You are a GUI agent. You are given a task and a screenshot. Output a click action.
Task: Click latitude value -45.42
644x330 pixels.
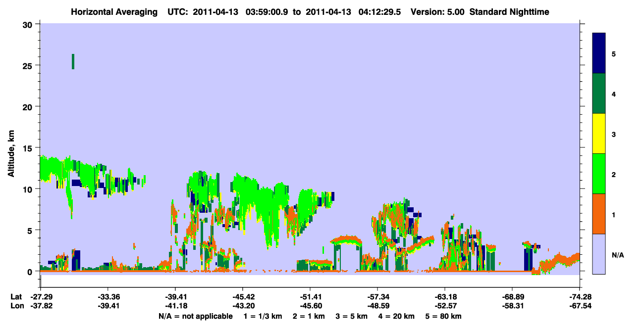click(x=242, y=297)
